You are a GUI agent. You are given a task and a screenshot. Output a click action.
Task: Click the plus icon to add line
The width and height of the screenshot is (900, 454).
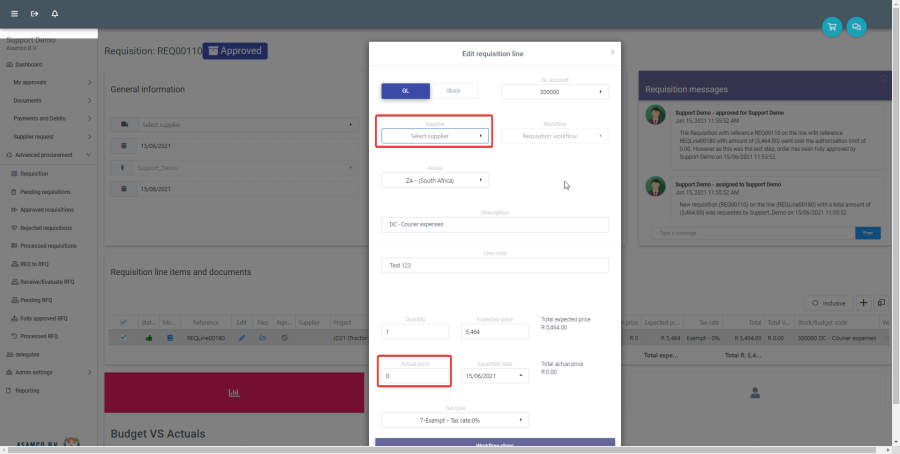pos(864,302)
